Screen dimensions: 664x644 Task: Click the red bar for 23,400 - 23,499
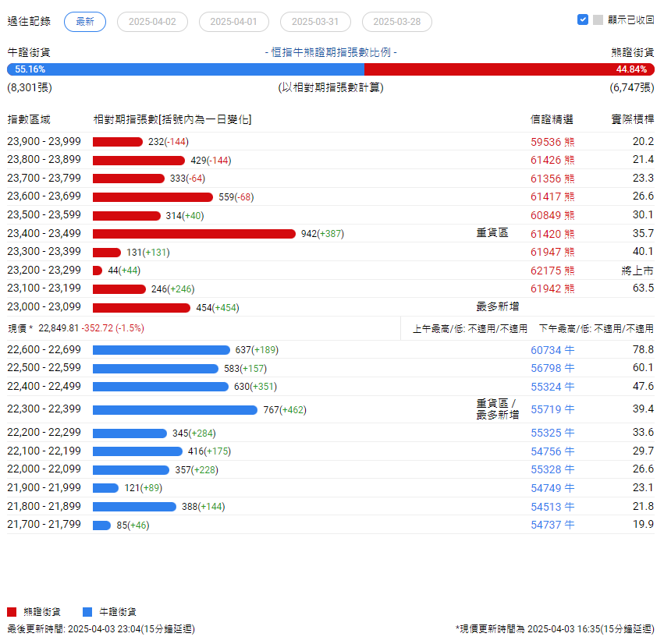tap(194, 234)
